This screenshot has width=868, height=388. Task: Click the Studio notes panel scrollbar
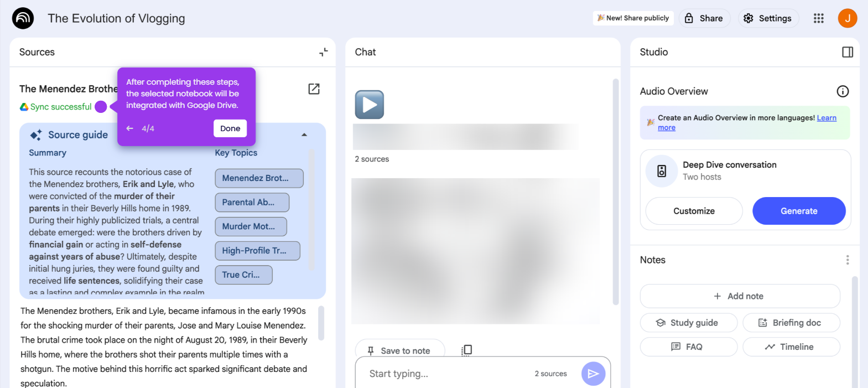(x=855, y=331)
